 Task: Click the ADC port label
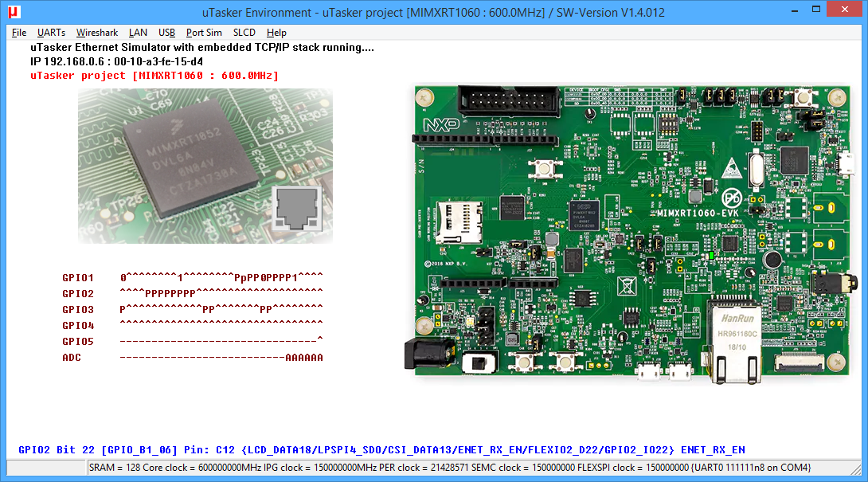tap(72, 358)
